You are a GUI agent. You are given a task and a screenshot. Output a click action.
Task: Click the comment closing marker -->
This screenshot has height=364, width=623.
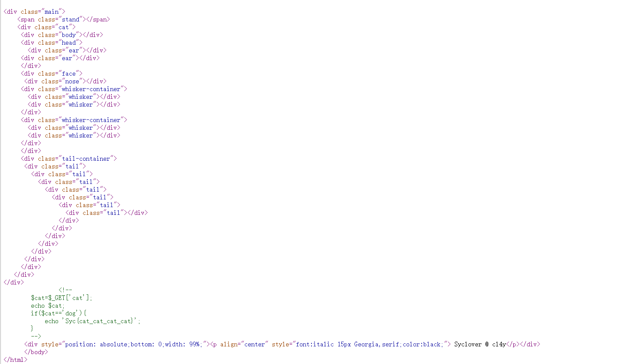[36, 336]
